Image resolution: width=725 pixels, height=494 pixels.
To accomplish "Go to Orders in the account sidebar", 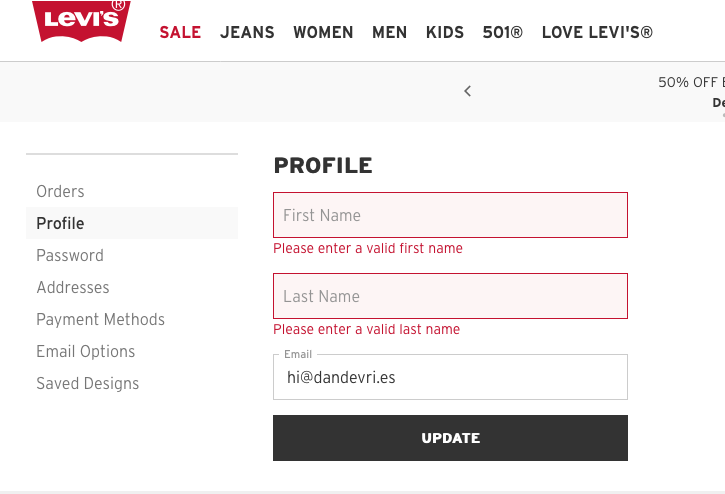I will pos(60,191).
